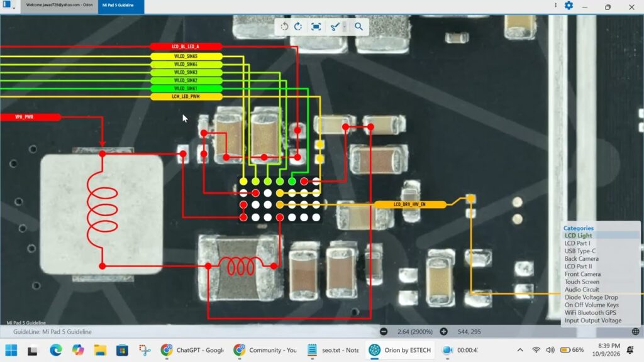Show hidden icons in system tray

coord(520,350)
